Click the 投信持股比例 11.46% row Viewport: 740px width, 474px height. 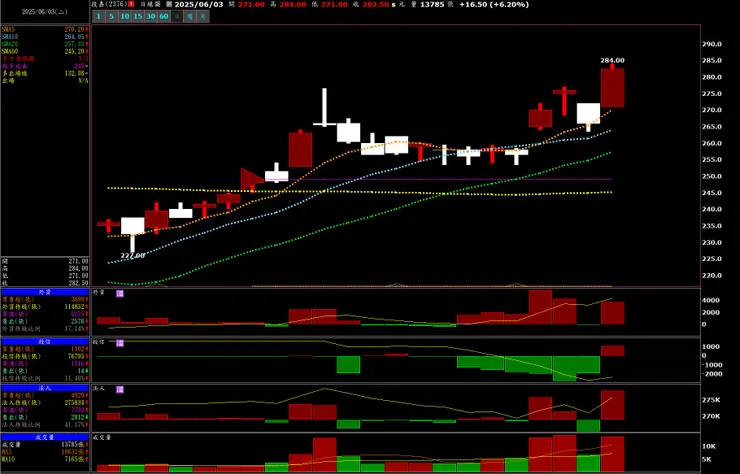click(x=45, y=378)
